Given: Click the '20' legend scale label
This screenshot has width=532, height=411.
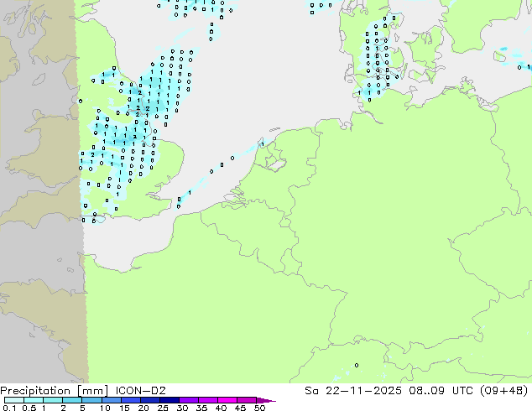Looking at the screenshot, I should pos(143,408).
